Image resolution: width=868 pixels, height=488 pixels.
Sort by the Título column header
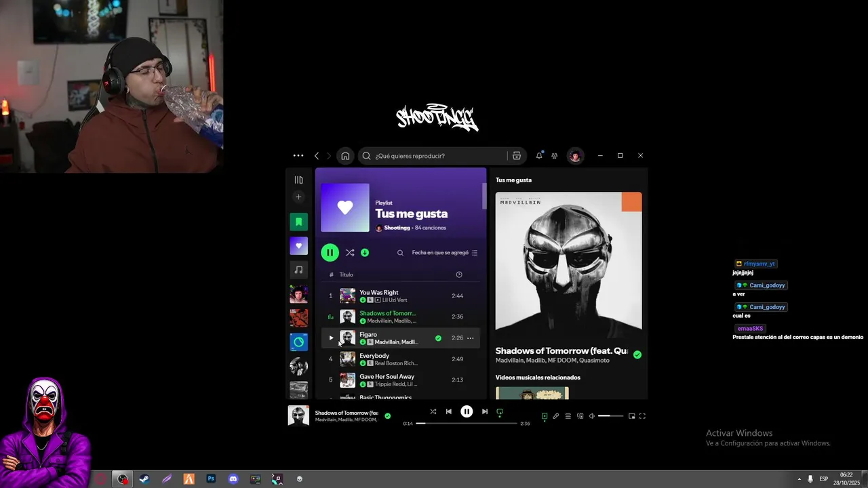(x=347, y=274)
